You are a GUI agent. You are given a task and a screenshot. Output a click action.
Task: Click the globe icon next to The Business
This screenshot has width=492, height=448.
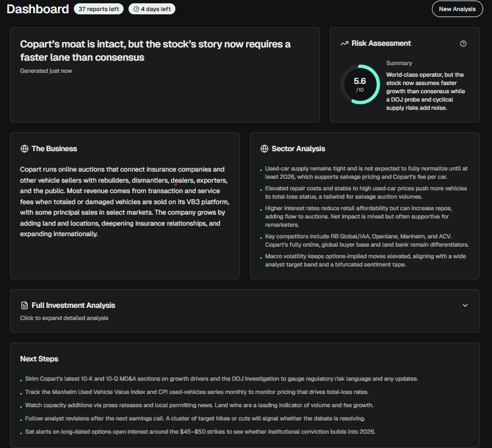[24, 149]
